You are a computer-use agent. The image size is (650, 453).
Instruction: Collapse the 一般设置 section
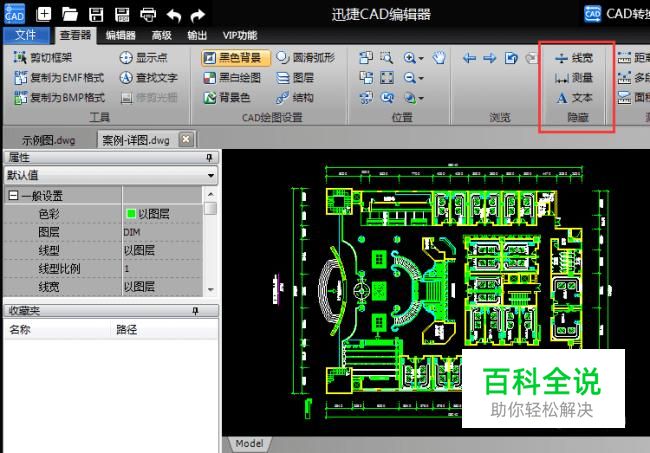pyautogui.click(x=13, y=195)
